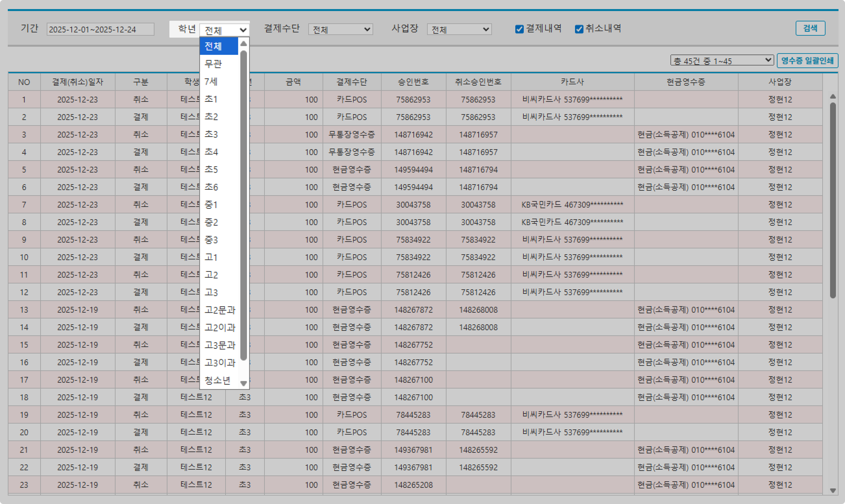Viewport: 845px width, 504px height.
Task: Select 청소년 option in list
Action: (x=217, y=380)
